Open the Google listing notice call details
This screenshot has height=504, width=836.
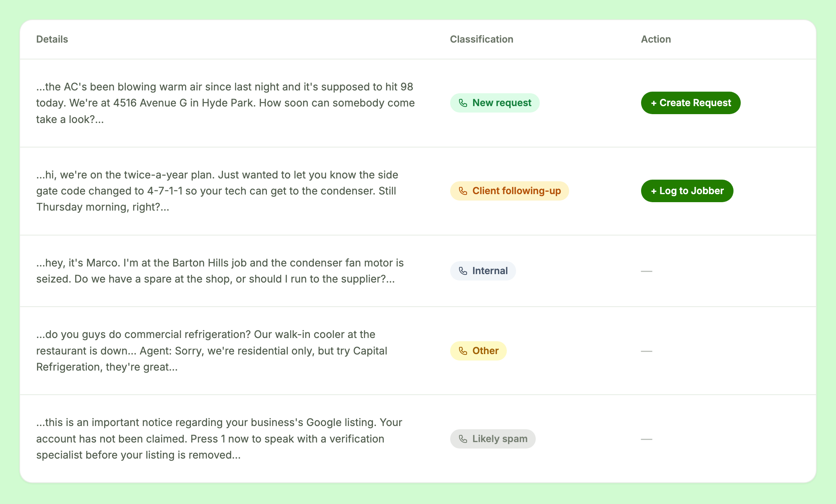pos(219,439)
